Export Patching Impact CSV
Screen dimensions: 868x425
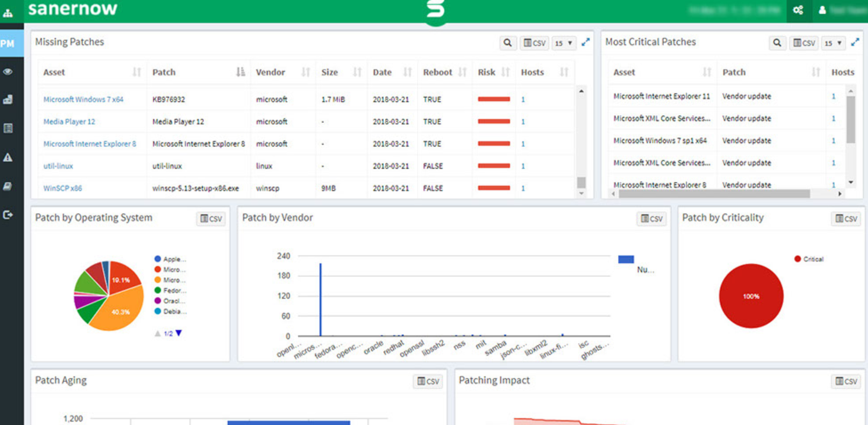point(846,381)
